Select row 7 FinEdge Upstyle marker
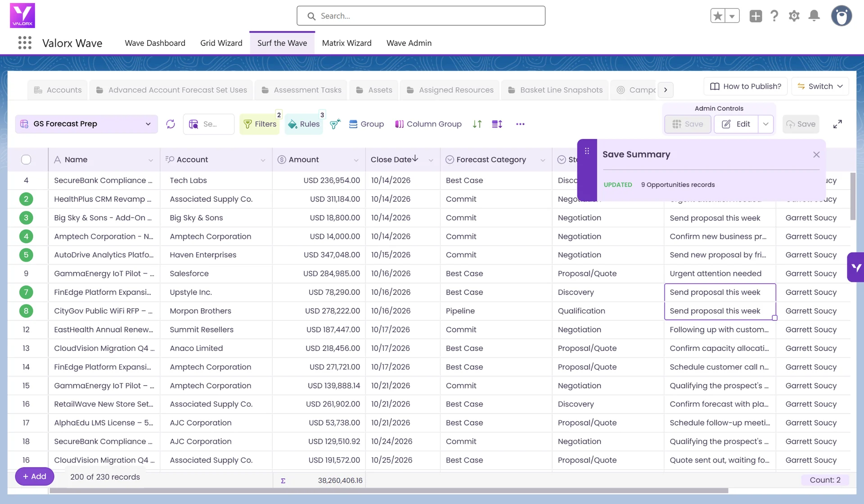864x504 pixels. coord(26,292)
